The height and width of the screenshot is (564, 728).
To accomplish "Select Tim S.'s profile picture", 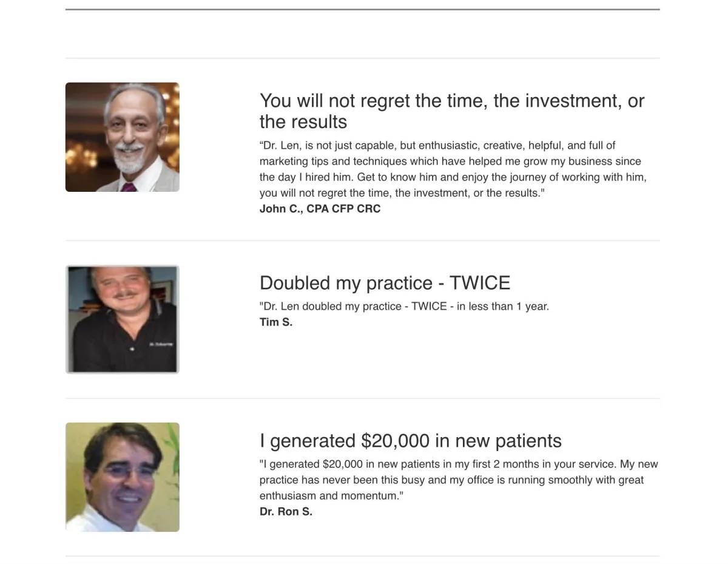I will click(x=122, y=319).
